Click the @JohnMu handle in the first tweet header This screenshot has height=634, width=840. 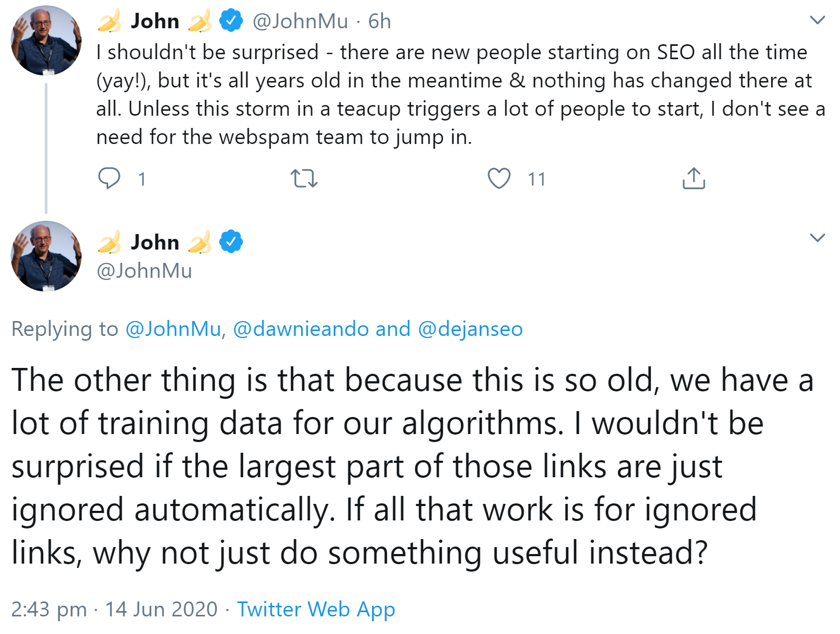pyautogui.click(x=300, y=21)
